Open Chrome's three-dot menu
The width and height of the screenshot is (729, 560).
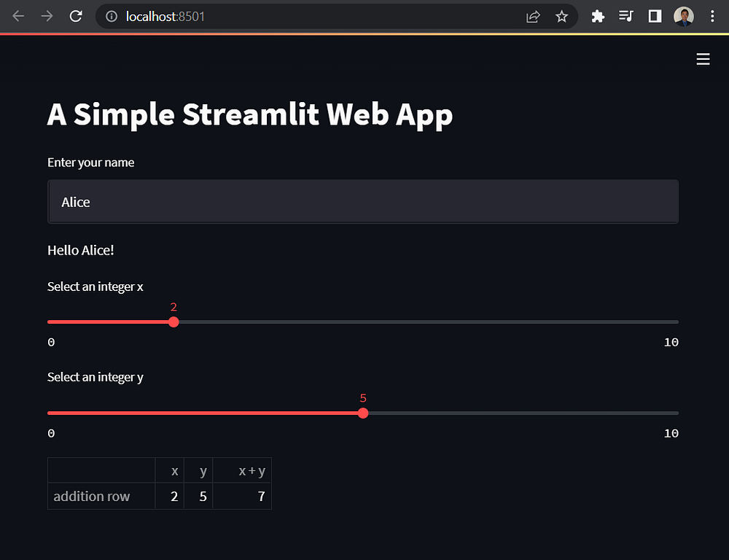coord(712,16)
